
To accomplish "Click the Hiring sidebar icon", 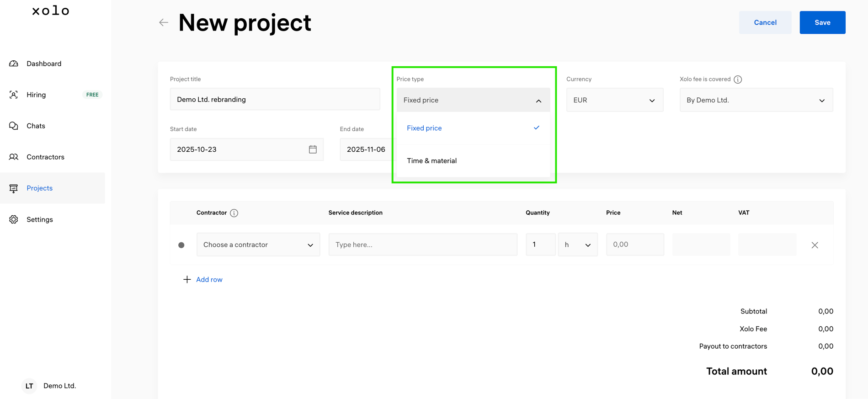I will point(14,95).
